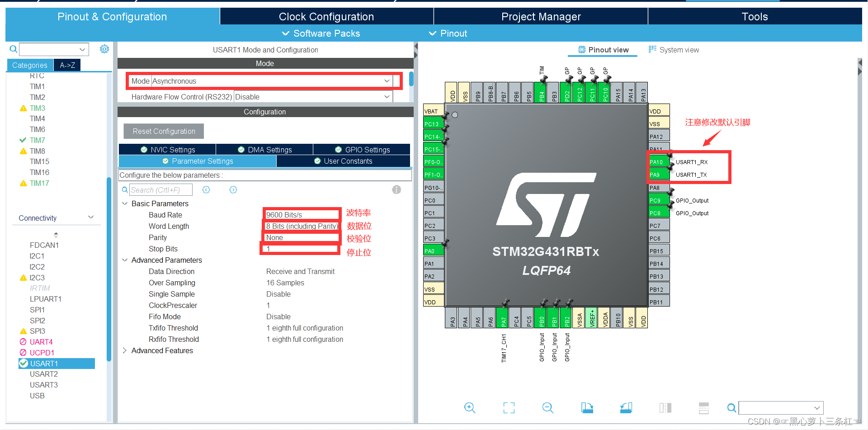Screen dimensions: 868x430
Task: Go to next search result arrow icon
Action: click(233, 190)
